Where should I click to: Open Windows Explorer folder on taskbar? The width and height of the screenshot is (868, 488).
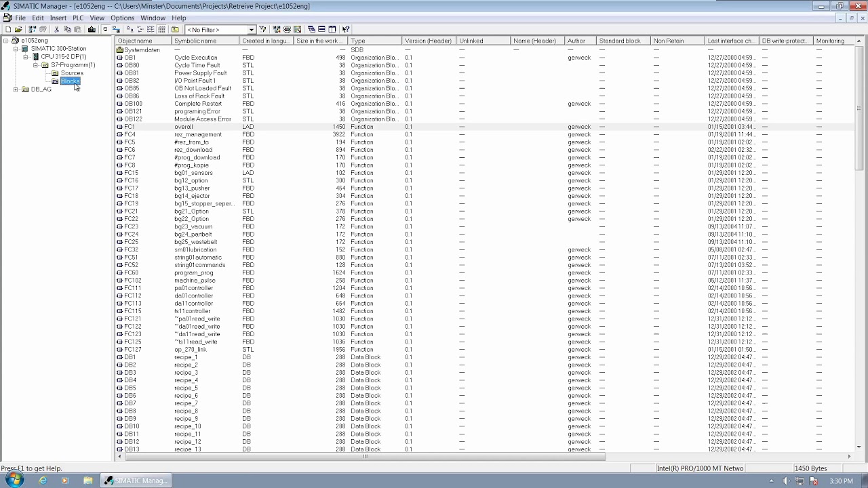[88, 481]
